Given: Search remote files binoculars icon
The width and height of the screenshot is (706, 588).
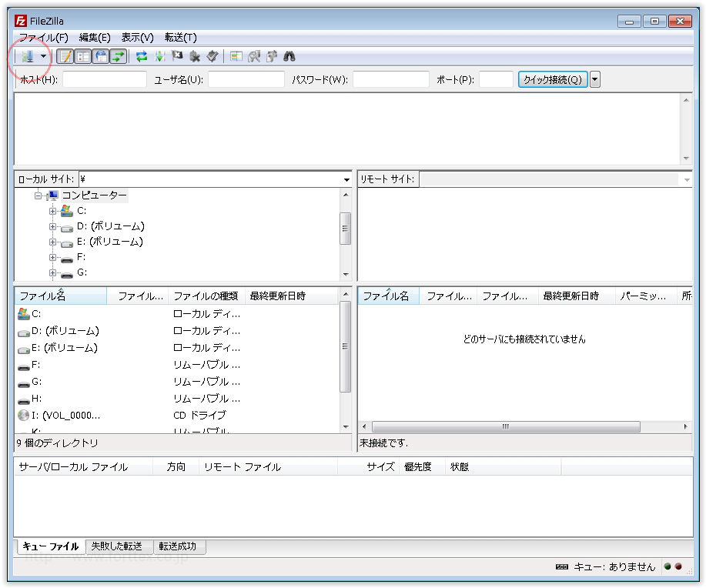Looking at the screenshot, I should click(x=289, y=56).
